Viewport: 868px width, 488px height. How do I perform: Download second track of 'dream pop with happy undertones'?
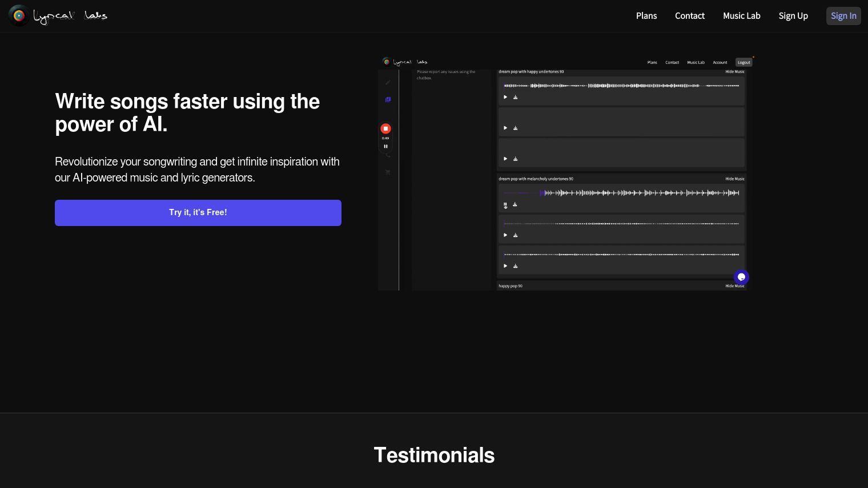click(x=515, y=128)
